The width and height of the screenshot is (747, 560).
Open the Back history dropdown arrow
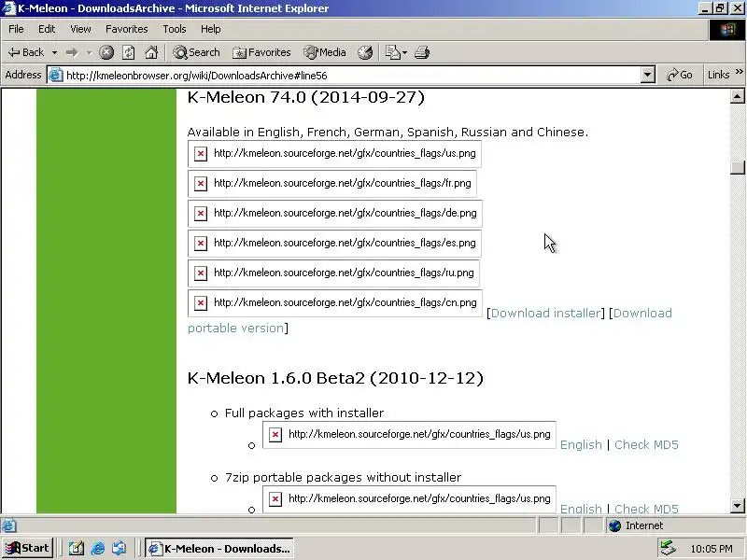pos(54,52)
